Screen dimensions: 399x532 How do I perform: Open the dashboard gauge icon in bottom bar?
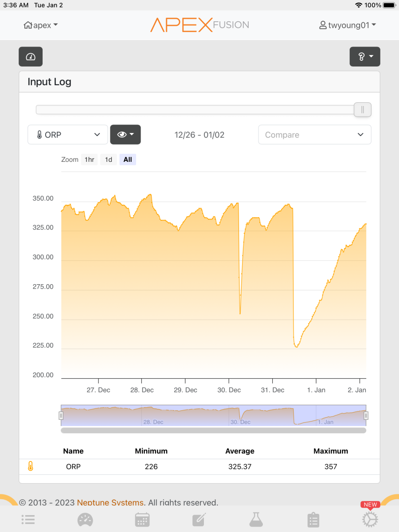coord(85,519)
